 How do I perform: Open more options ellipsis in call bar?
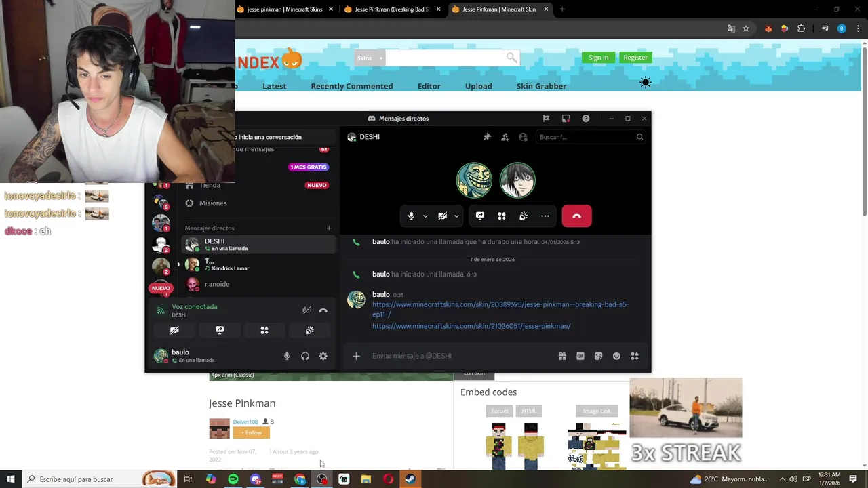point(545,216)
